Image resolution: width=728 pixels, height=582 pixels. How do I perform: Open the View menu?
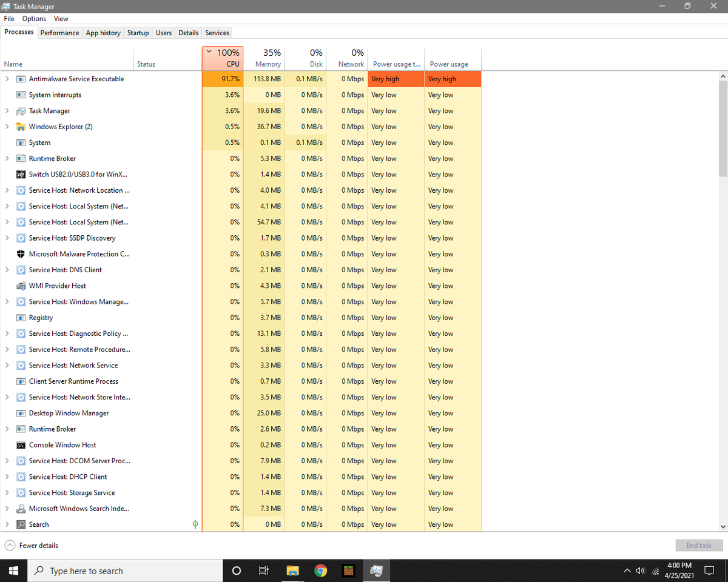[61, 19]
